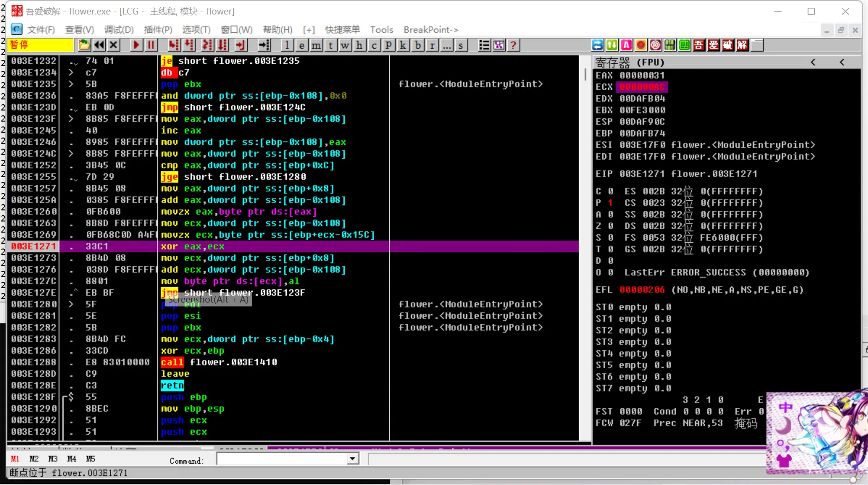Click the Trace Over toolbar icon
The image size is (868, 485).
coord(222,45)
